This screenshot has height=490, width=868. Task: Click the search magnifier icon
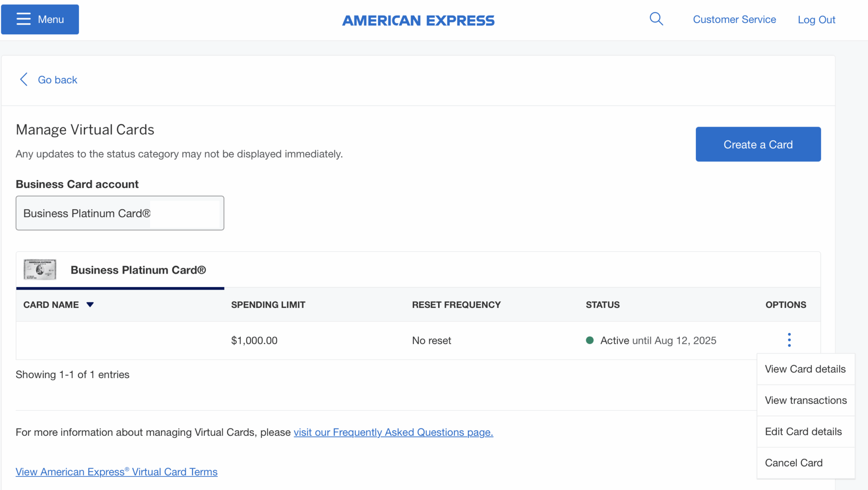(656, 19)
